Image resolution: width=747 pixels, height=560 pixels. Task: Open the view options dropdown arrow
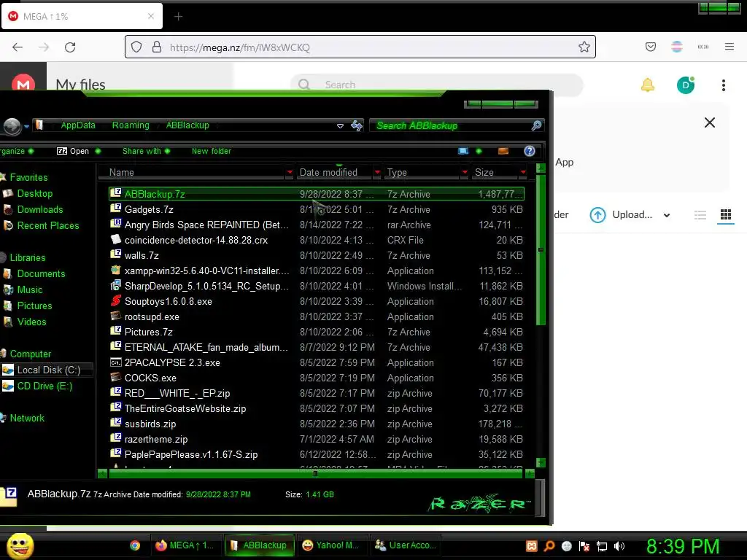click(479, 151)
